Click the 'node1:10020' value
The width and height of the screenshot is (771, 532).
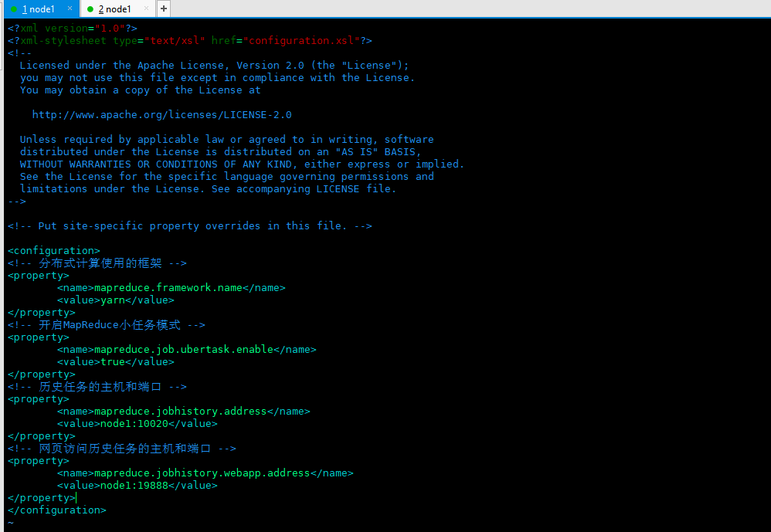[134, 423]
